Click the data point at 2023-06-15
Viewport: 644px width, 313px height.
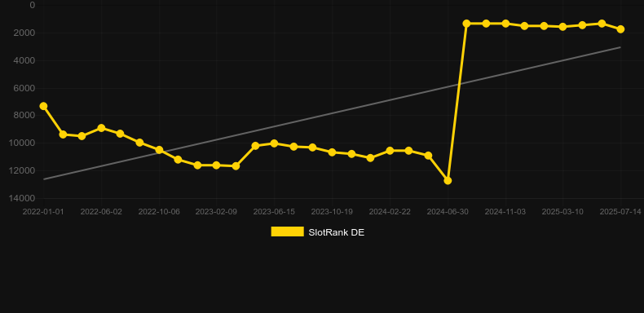coord(274,143)
